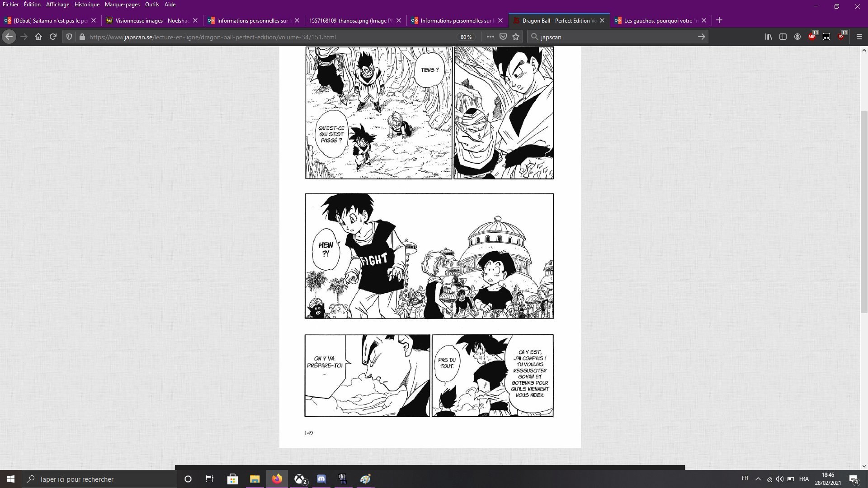Open the Xbox app on taskbar
This screenshot has height=488, width=868.
pyautogui.click(x=299, y=479)
